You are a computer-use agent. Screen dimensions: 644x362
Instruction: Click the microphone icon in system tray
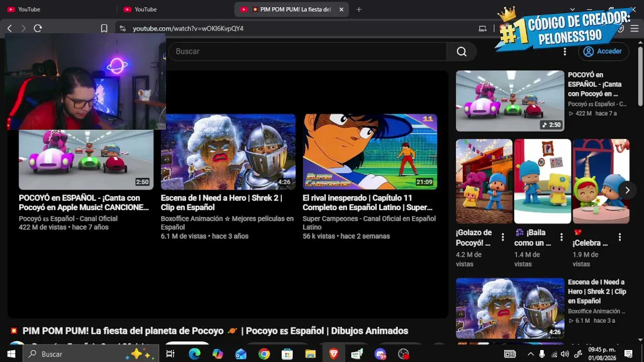coord(542,354)
